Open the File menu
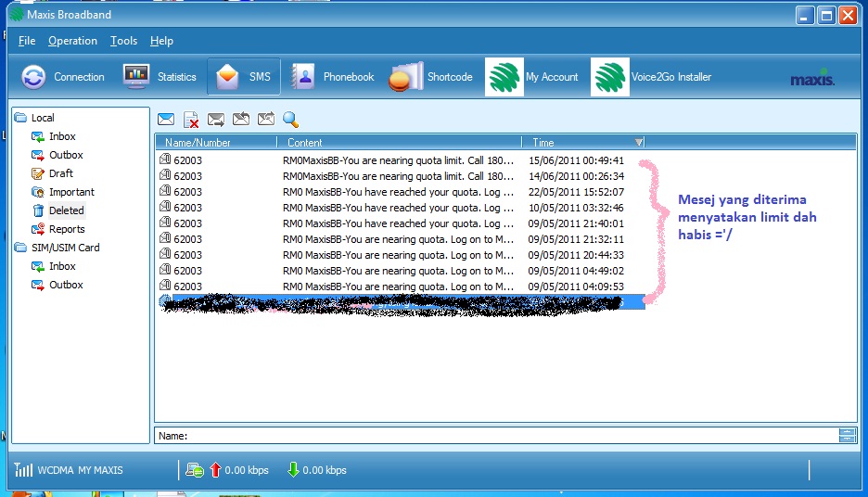Viewport: 868px width, 497px height. click(27, 41)
